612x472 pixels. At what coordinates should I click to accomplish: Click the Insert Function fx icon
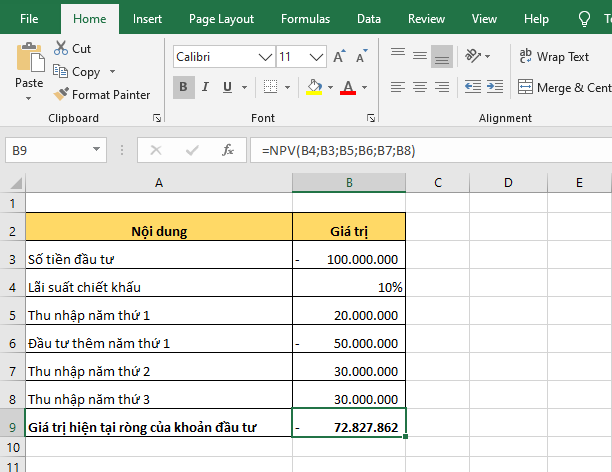(228, 151)
